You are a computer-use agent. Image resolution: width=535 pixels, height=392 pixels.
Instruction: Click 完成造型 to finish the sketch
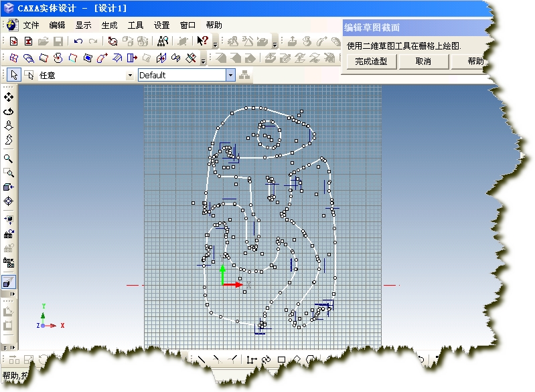371,62
